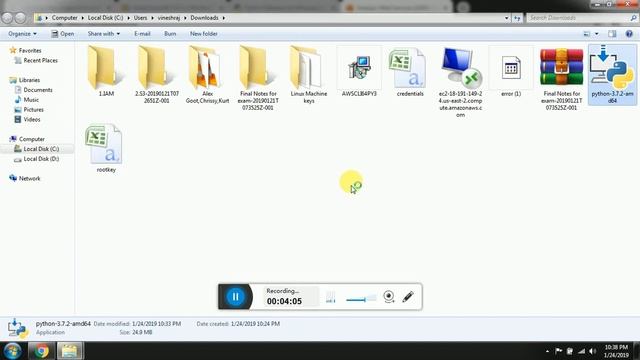Image resolution: width=640 pixels, height=360 pixels.
Task: Show hidden system tray icons
Action: (x=547, y=351)
